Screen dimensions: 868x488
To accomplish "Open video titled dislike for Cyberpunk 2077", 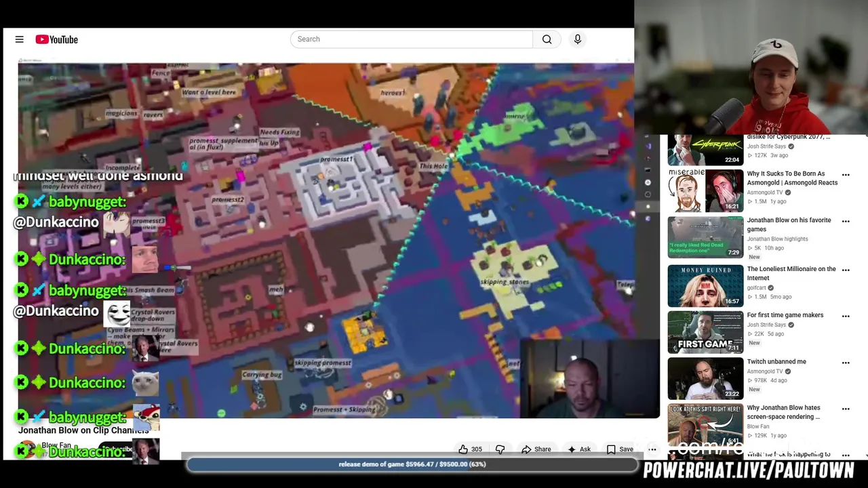I will click(x=788, y=137).
